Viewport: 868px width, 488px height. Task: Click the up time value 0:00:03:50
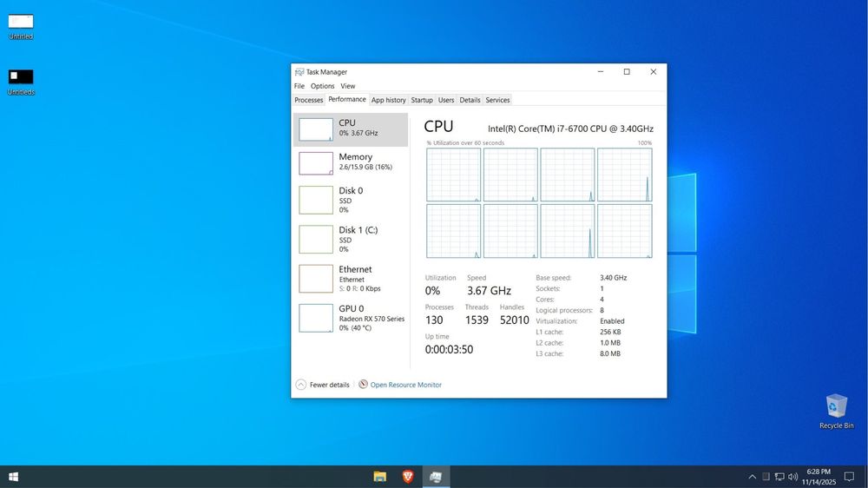[x=449, y=349]
